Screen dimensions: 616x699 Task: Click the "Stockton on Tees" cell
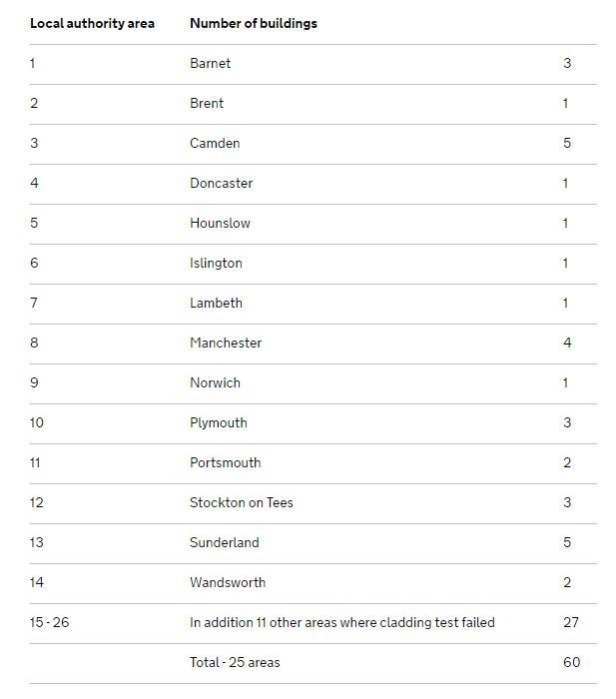(242, 502)
